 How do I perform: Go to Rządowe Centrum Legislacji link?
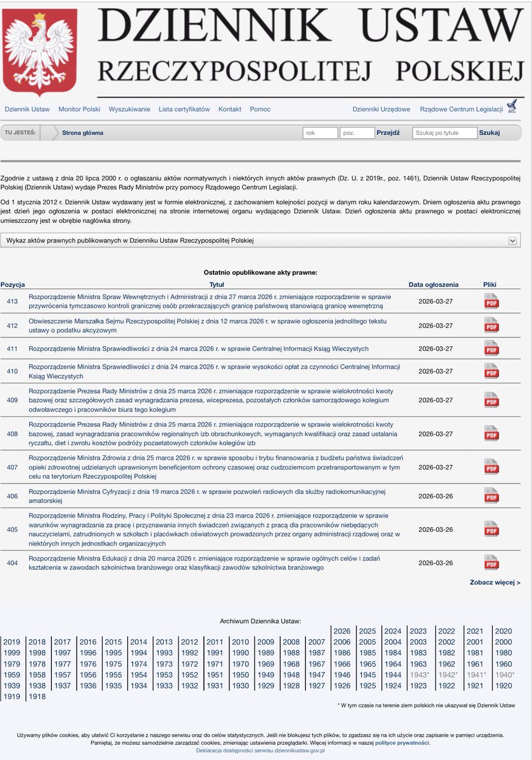(x=461, y=109)
